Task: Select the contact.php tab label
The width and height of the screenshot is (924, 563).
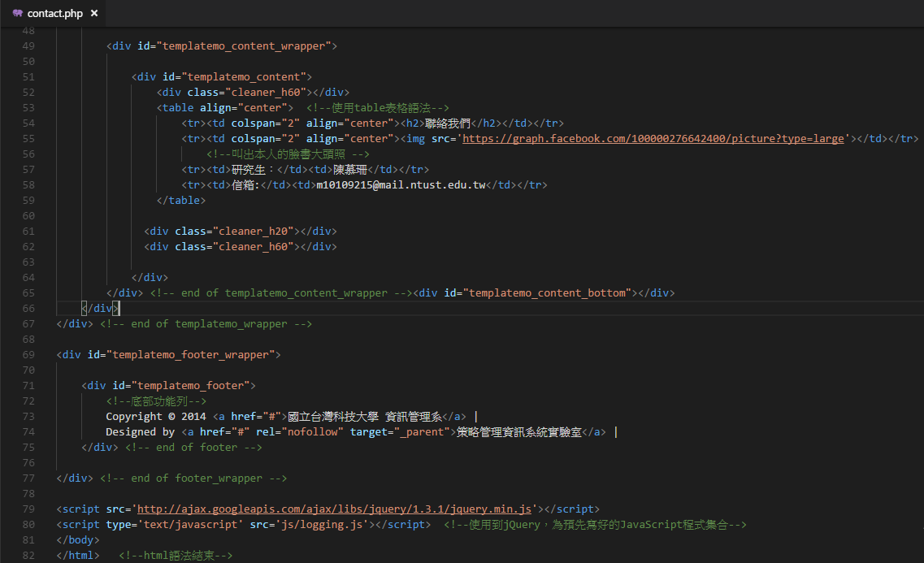Action: pyautogui.click(x=54, y=13)
